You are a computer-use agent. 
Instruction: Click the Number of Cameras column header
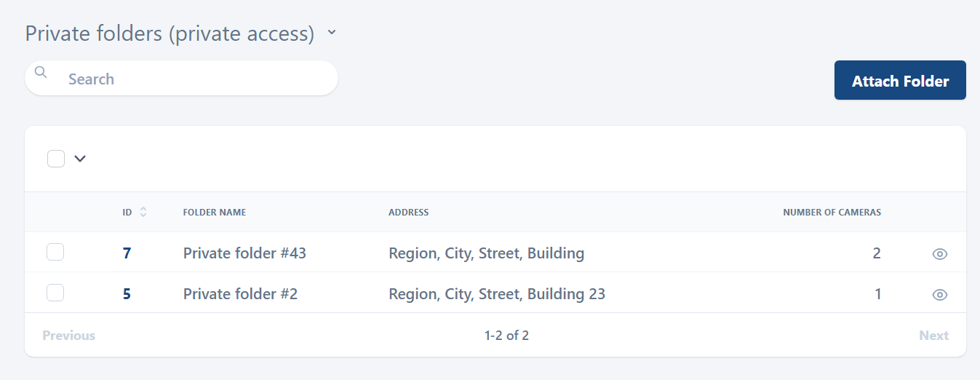[x=832, y=213]
